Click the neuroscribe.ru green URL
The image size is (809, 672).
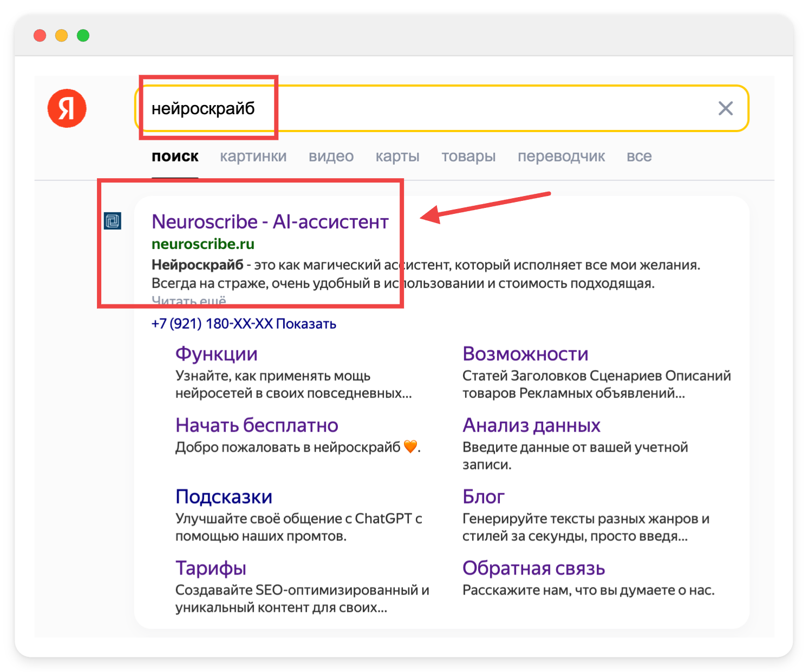203,244
